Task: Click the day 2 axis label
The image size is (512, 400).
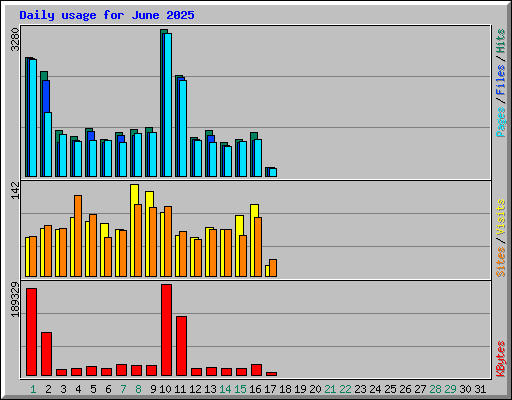Action: pos(48,389)
